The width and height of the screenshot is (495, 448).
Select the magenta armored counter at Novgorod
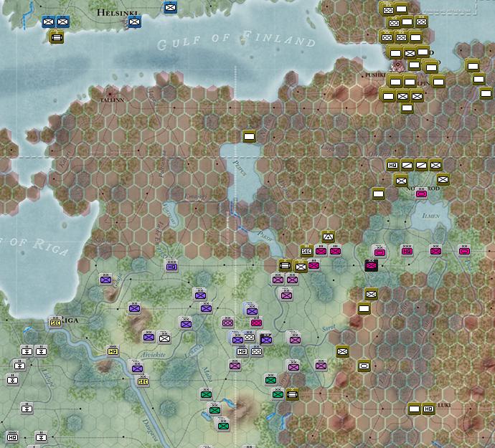coord(421,194)
